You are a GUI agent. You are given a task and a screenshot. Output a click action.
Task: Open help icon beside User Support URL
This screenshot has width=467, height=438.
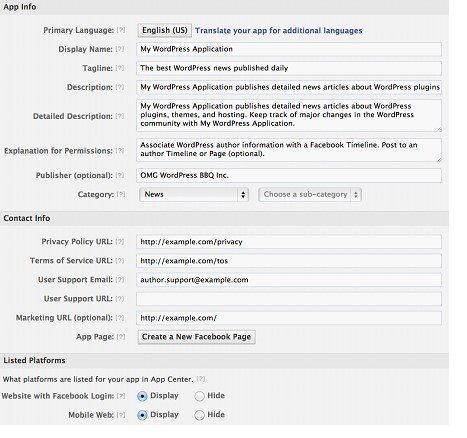[x=120, y=299]
